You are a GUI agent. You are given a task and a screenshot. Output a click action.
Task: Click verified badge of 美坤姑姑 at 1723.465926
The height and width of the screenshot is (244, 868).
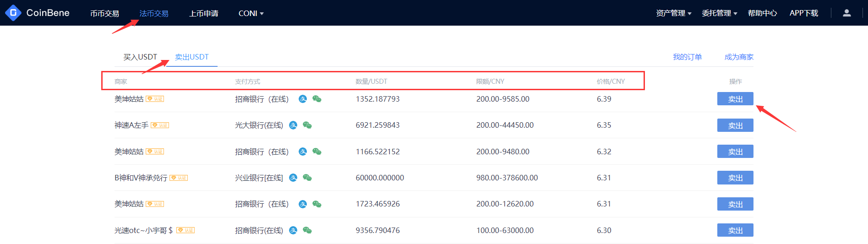(x=155, y=204)
